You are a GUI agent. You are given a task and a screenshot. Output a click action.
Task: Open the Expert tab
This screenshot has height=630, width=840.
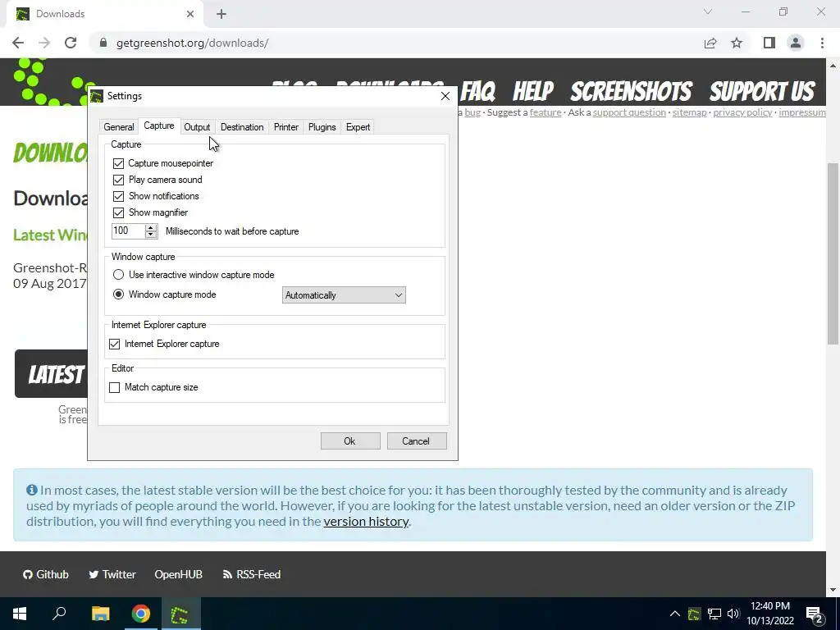click(358, 127)
